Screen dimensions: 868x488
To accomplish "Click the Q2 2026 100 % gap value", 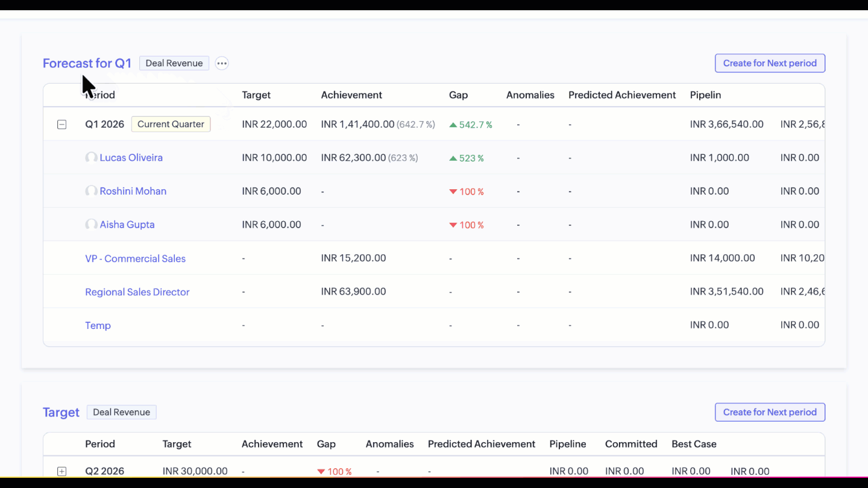I will (334, 472).
